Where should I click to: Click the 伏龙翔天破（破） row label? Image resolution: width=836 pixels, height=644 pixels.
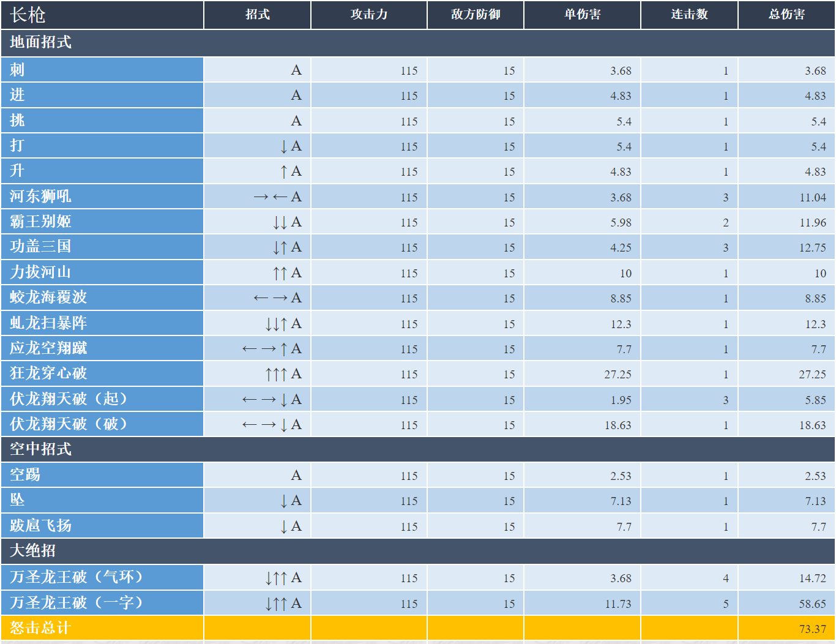[x=102, y=424]
